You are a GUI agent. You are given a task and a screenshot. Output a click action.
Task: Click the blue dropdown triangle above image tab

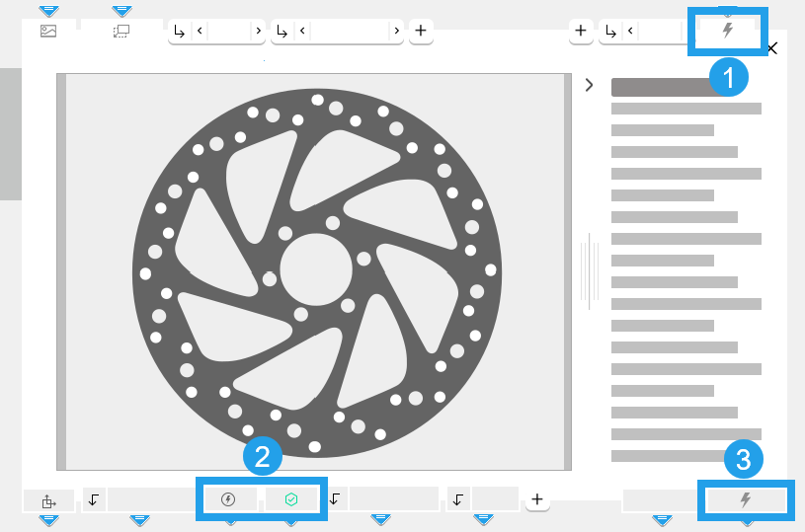tap(48, 10)
